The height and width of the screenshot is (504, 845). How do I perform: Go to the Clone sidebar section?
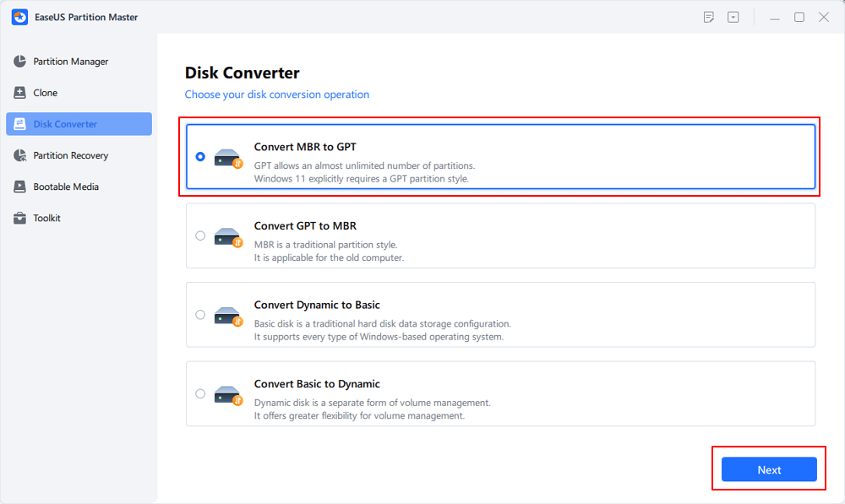click(46, 93)
